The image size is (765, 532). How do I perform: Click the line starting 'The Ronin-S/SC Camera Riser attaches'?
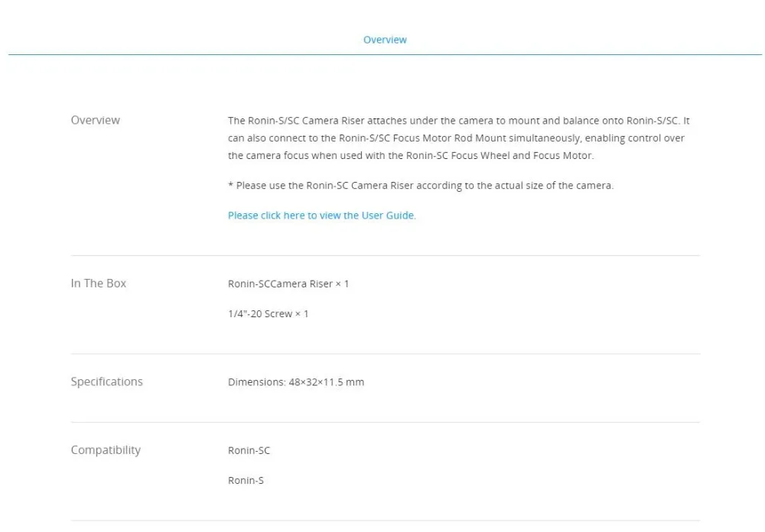(458, 121)
